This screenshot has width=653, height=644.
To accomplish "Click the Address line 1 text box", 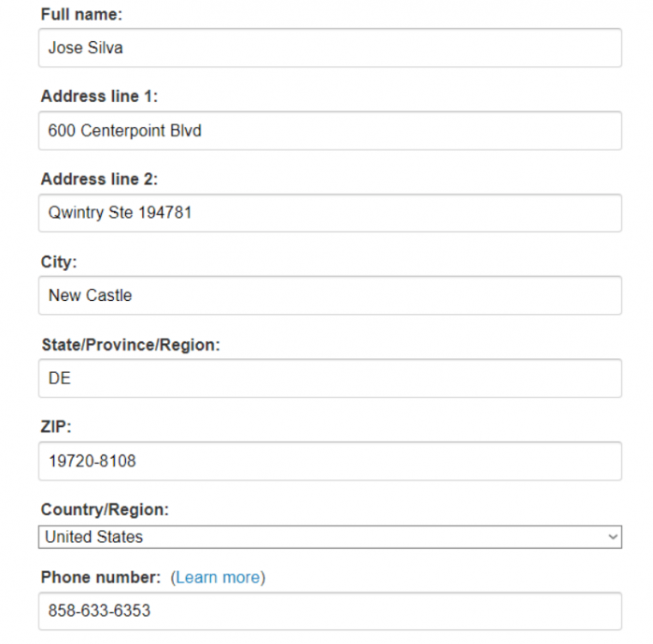I will tap(330, 131).
